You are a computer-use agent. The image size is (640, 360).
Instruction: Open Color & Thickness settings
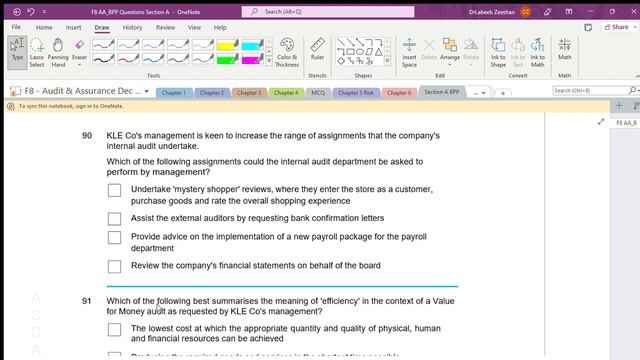(x=287, y=52)
